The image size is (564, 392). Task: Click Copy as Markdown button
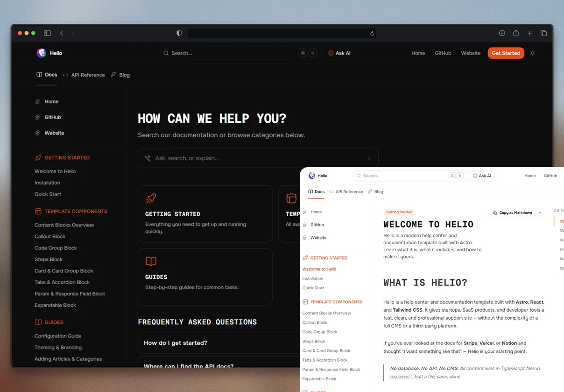click(512, 213)
